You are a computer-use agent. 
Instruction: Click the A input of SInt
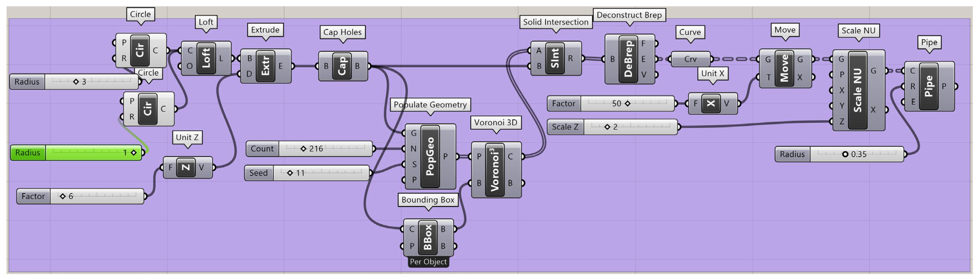[539, 50]
